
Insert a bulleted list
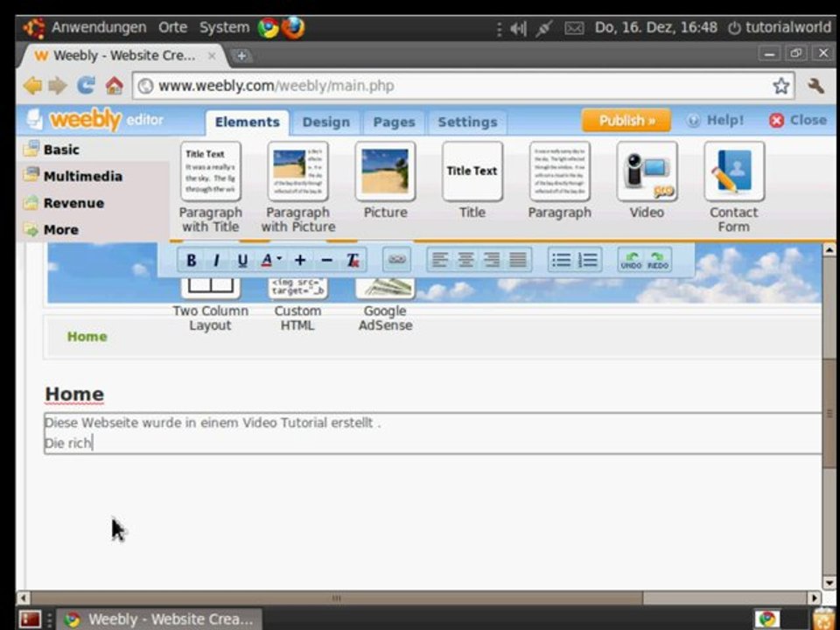pos(562,260)
